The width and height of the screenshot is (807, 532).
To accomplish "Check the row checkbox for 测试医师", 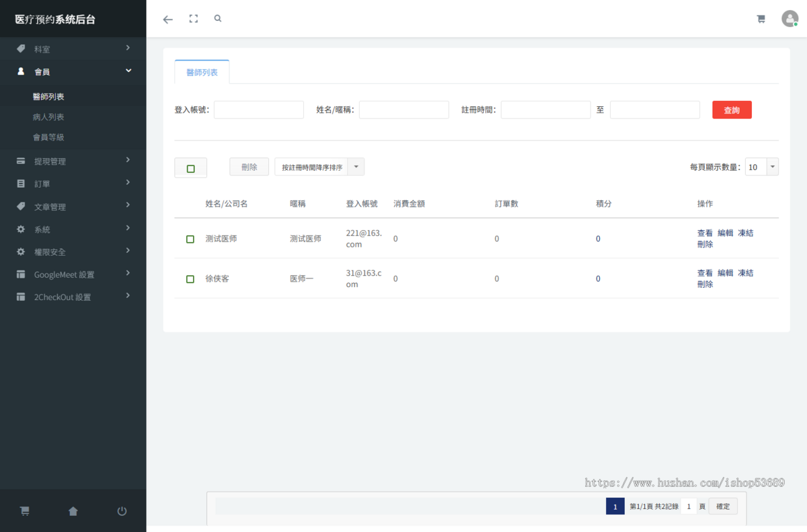I will pyautogui.click(x=190, y=239).
